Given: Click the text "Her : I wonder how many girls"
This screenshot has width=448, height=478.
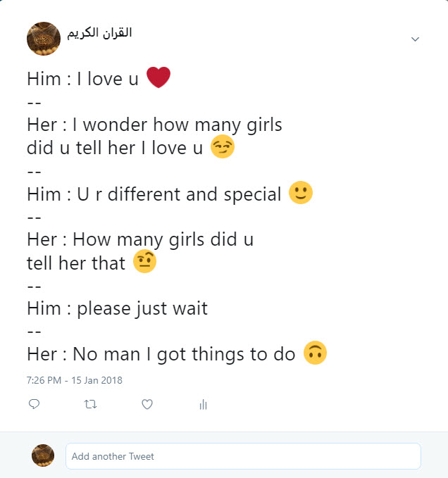Looking at the screenshot, I should click(x=154, y=125).
